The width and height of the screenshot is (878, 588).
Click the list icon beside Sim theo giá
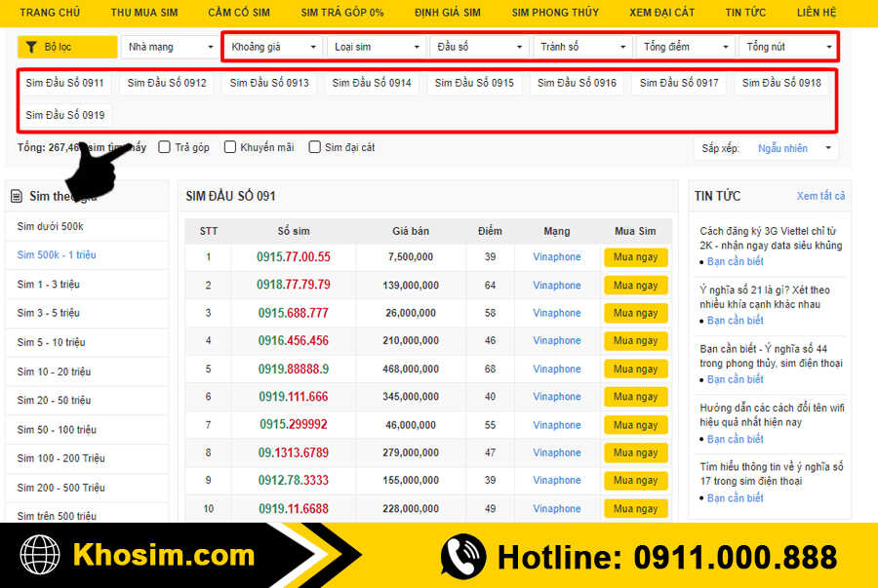(x=17, y=196)
